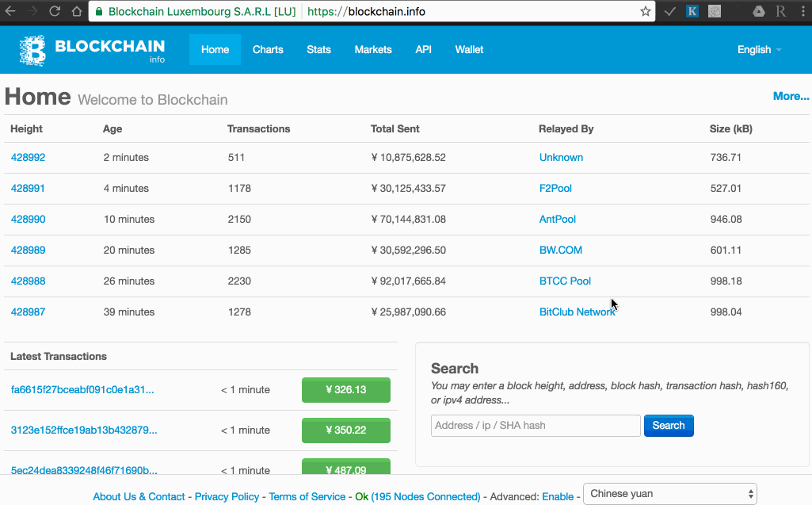Open the Google Drive extension icon
812x505 pixels.
pos(759,11)
